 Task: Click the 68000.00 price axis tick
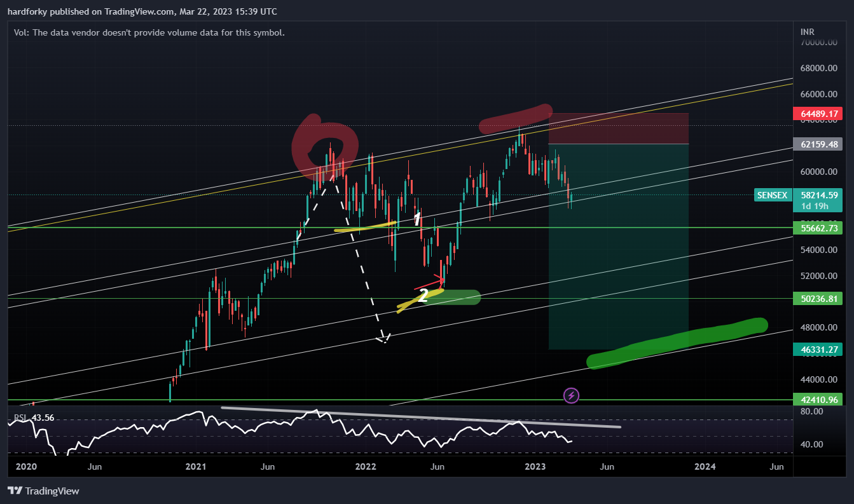[x=820, y=68]
